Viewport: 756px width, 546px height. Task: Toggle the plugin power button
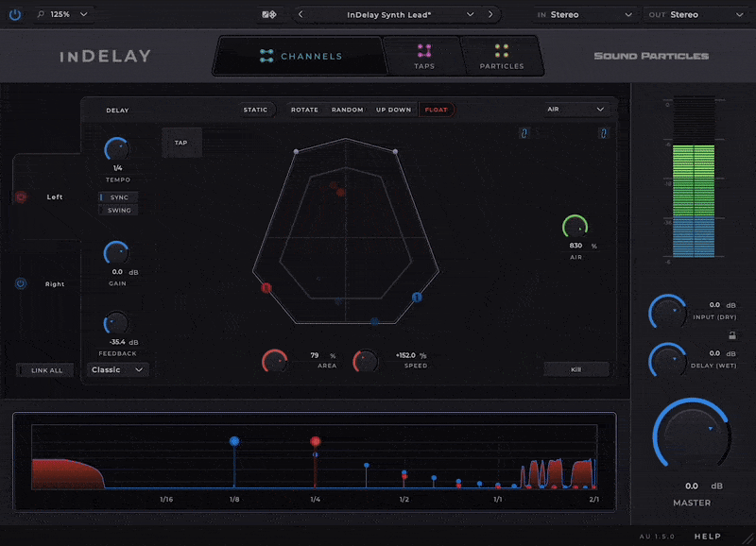tap(15, 14)
